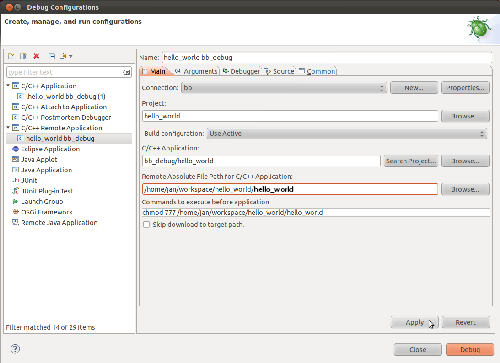Clear the filter text with the clear icon
This screenshot has height=363, width=500.
click(127, 72)
